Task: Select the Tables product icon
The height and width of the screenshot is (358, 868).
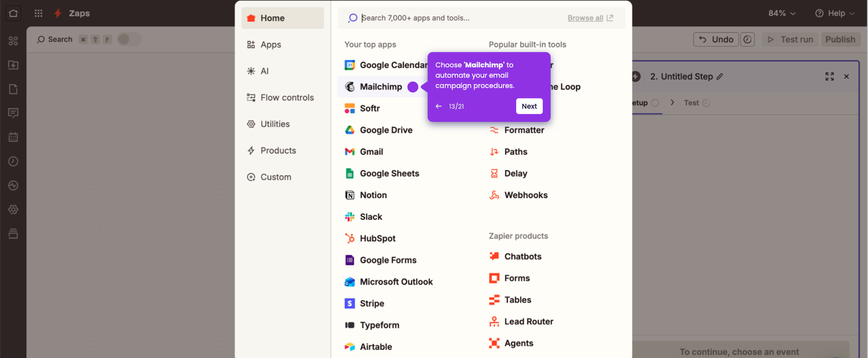Action: 494,299
